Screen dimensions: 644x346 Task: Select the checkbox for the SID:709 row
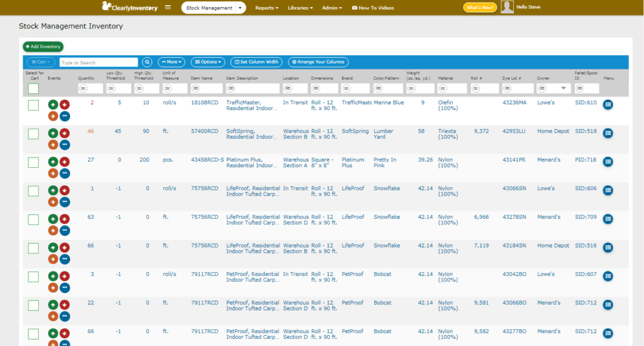pos(33,220)
